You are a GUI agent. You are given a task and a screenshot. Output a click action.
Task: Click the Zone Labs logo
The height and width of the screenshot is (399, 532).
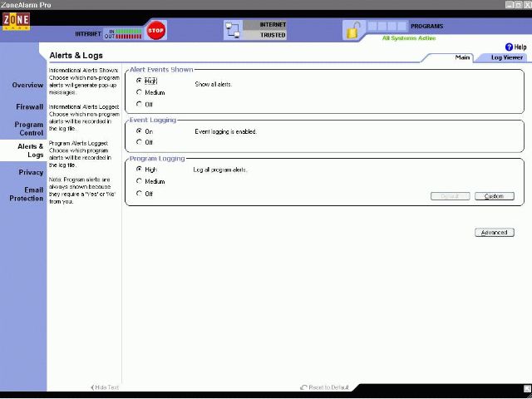16,22
